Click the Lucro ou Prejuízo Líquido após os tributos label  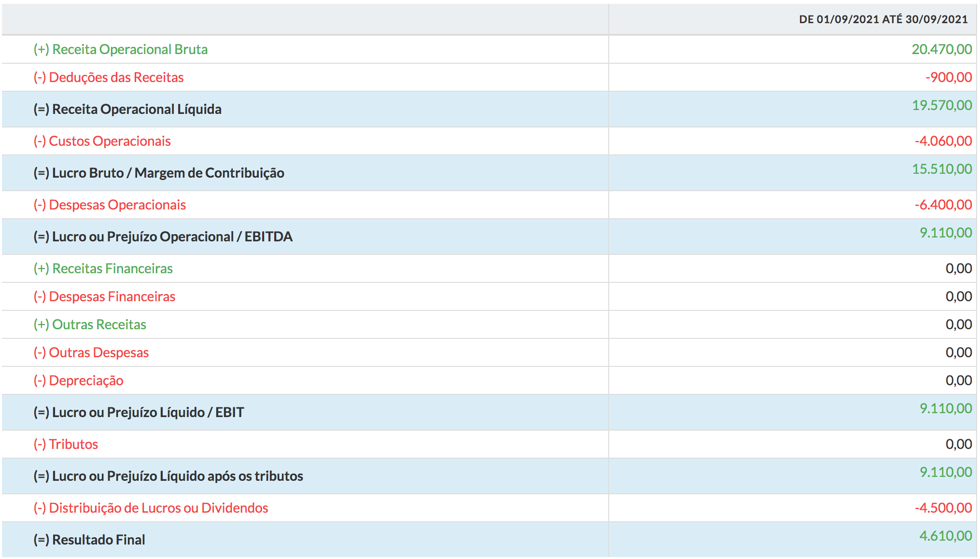(x=168, y=476)
